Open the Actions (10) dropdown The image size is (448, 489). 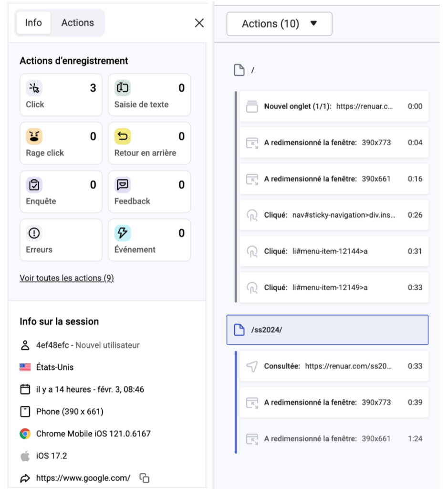(279, 24)
